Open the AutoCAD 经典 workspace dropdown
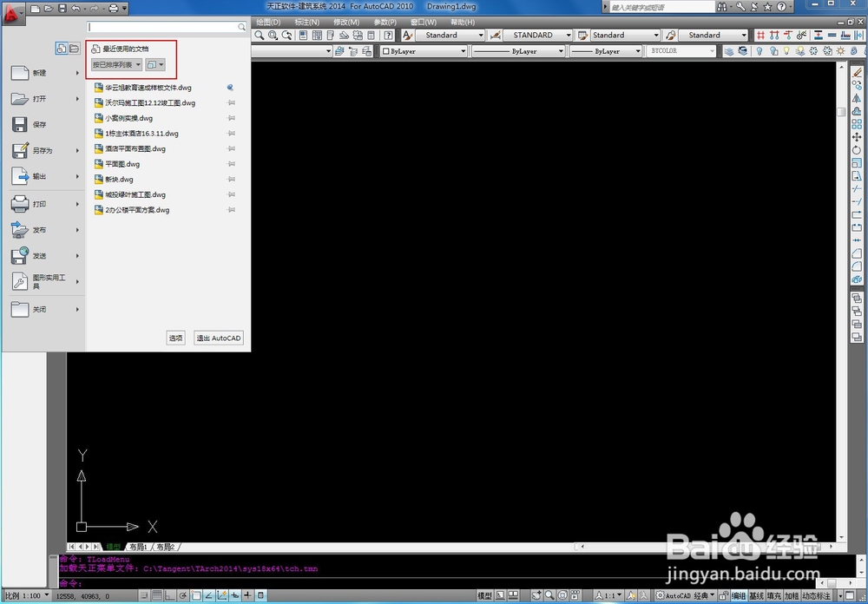868x604 pixels. pos(686,595)
